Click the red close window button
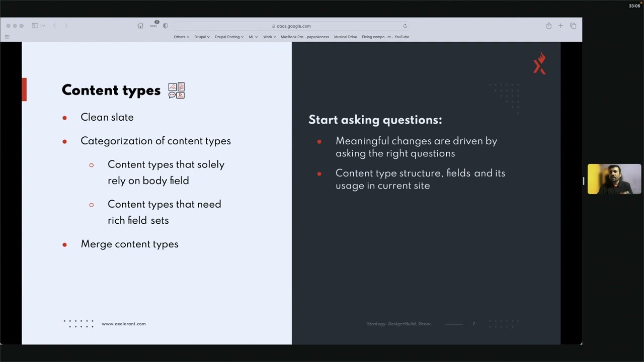Viewport: 644px width, 362px height. 8,26
